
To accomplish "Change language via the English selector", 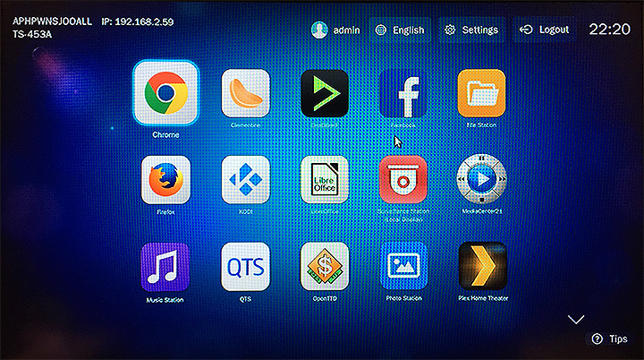I will (x=399, y=30).
